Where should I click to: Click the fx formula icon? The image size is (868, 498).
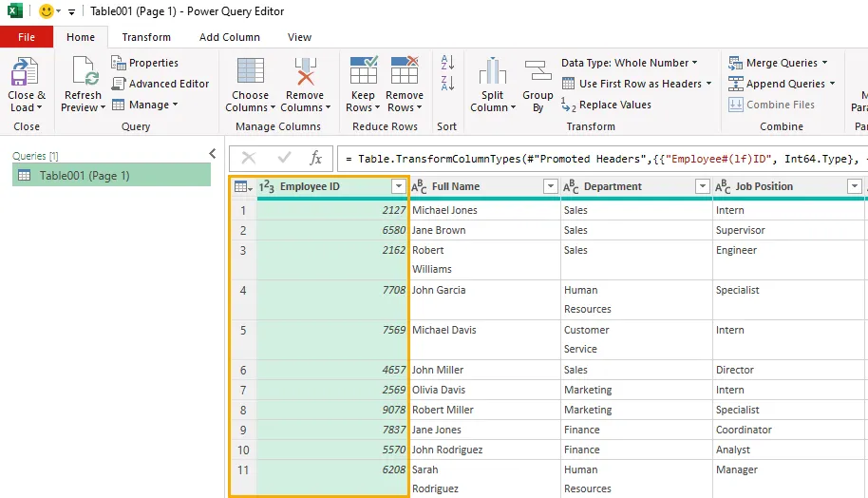click(x=315, y=159)
